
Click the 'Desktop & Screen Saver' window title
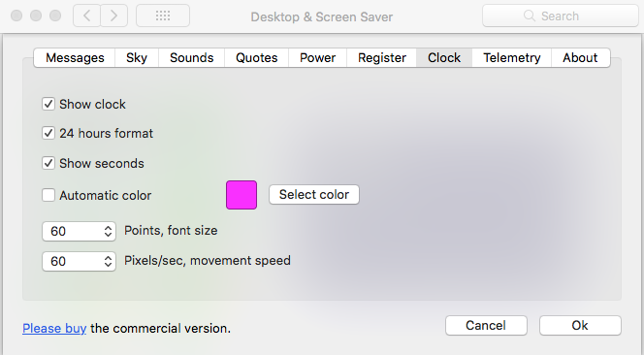(x=322, y=16)
